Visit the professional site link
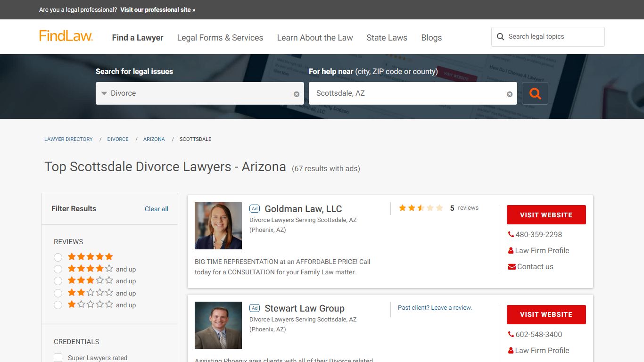 [157, 9]
